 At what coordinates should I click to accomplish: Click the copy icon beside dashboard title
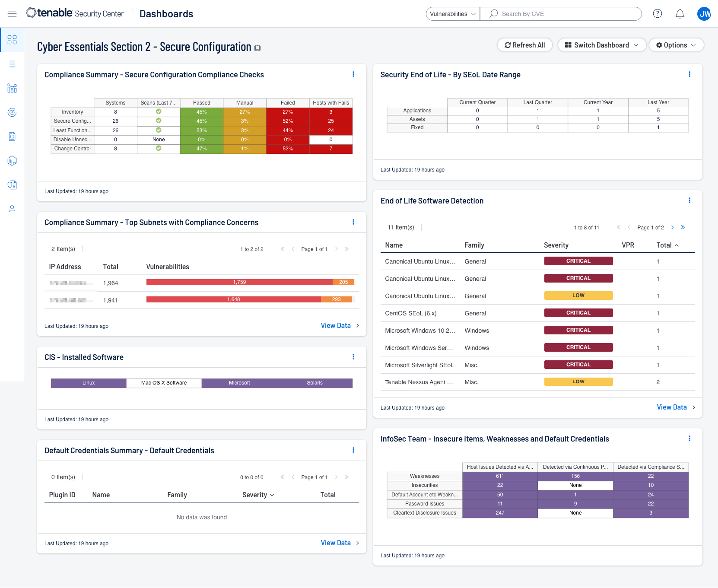click(x=257, y=48)
